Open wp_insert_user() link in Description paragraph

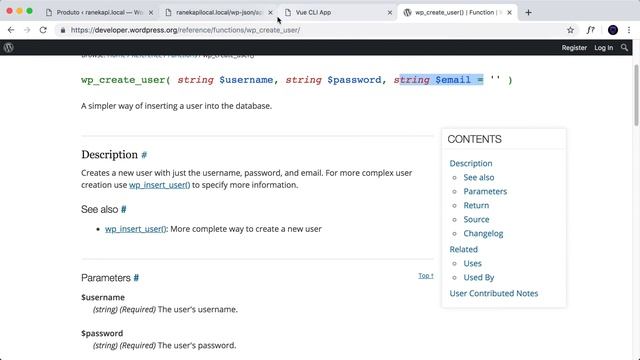[x=160, y=185]
